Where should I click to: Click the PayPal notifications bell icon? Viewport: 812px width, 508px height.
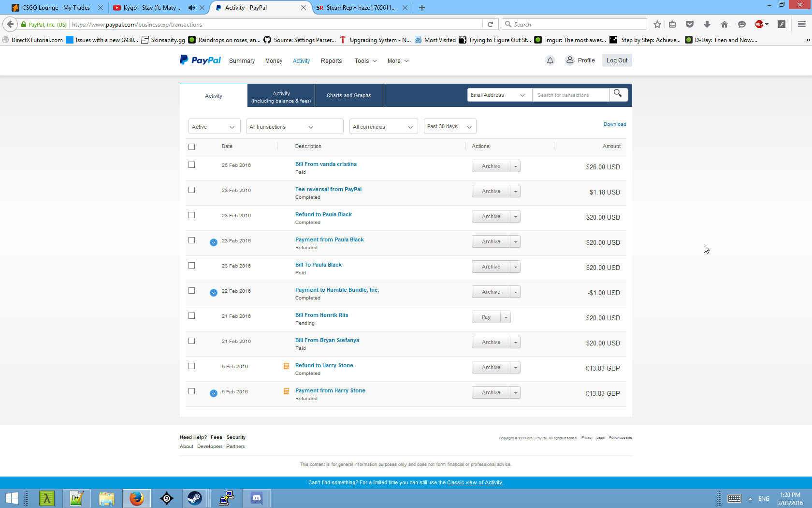[x=550, y=60]
